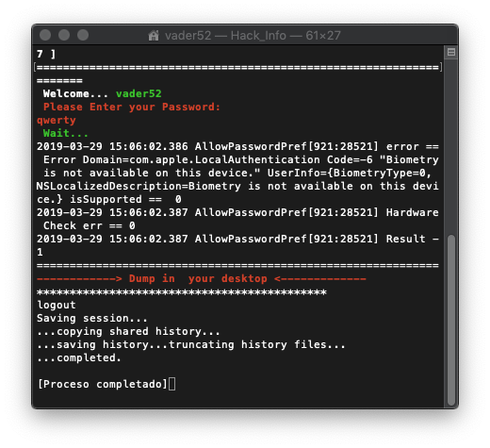Click the home folder icon in title bar
Screen dimensions: 490x448
[154, 35]
